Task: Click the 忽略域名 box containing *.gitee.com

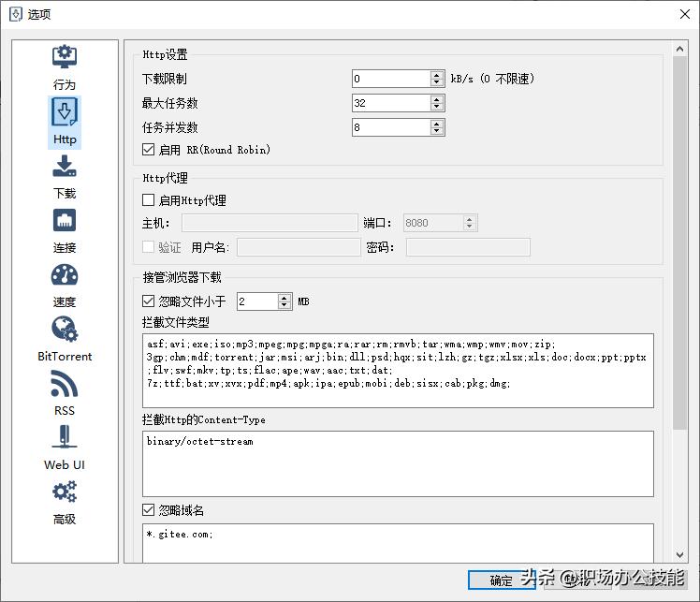Action: [399, 543]
